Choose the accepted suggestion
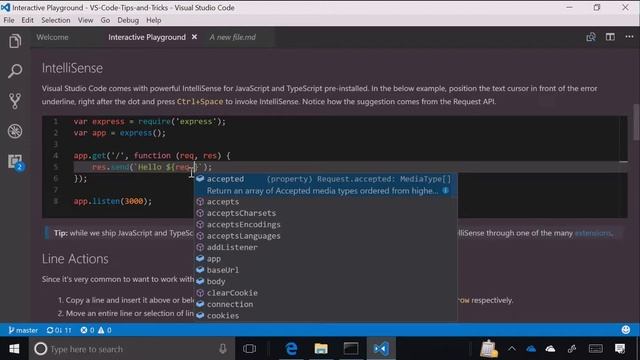The width and height of the screenshot is (640, 360). 325,184
